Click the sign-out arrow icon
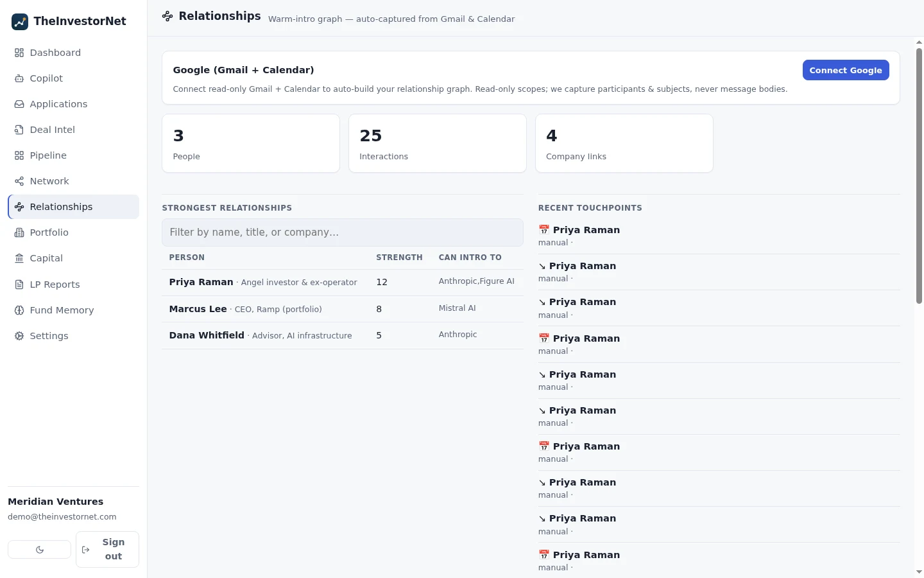 pyautogui.click(x=86, y=550)
